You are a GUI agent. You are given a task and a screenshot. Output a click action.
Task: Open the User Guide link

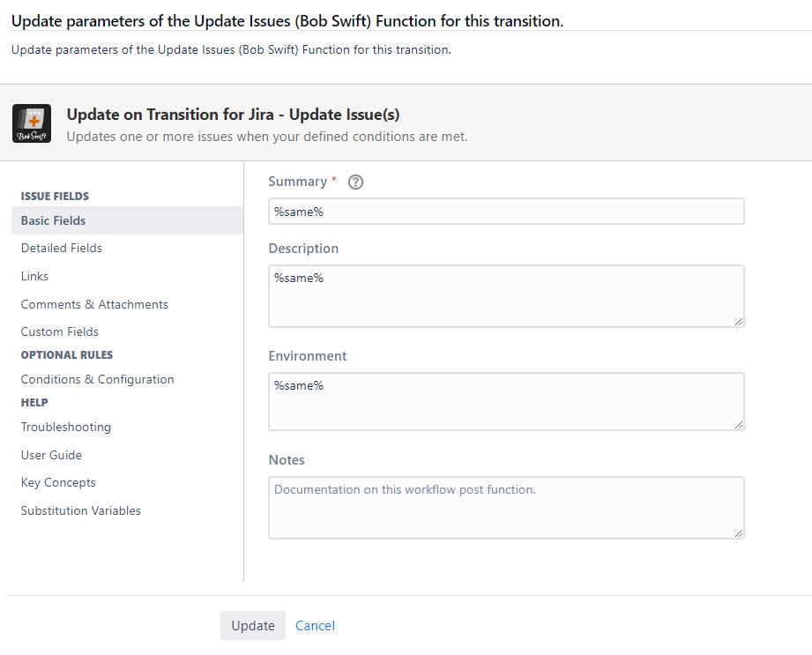[51, 455]
